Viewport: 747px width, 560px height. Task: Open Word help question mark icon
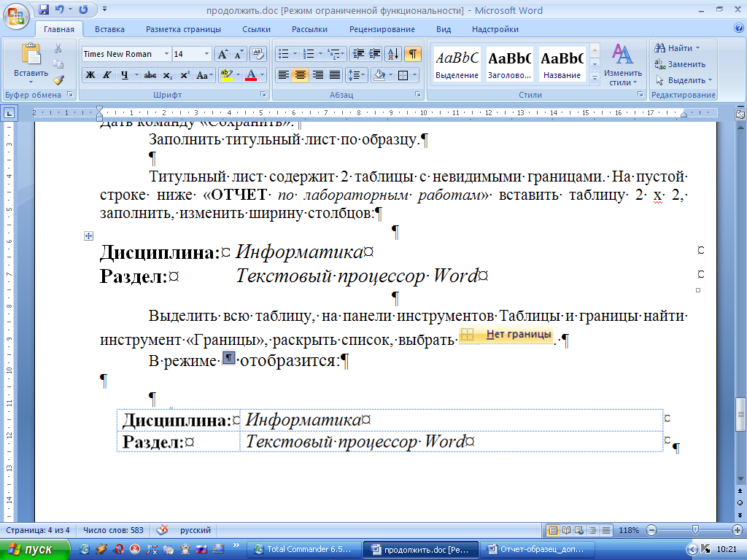(x=739, y=28)
